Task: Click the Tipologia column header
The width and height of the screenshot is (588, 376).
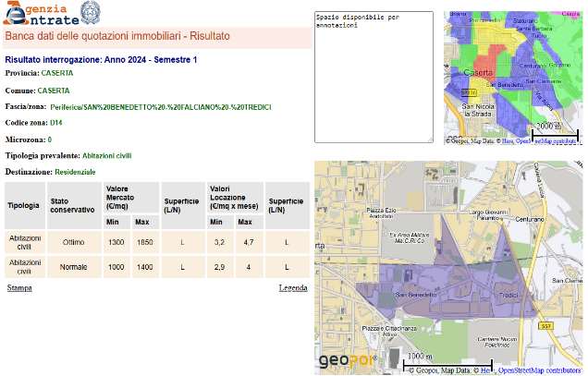Action: point(23,205)
